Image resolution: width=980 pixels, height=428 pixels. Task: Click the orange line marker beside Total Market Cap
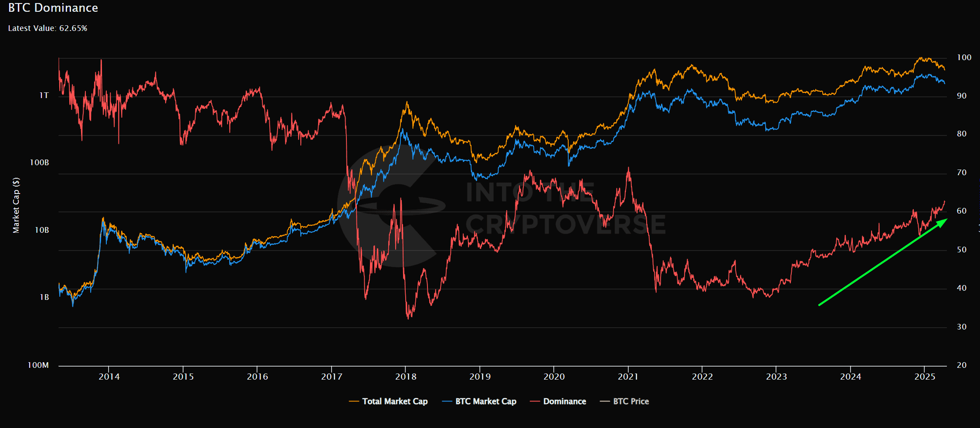(x=354, y=401)
